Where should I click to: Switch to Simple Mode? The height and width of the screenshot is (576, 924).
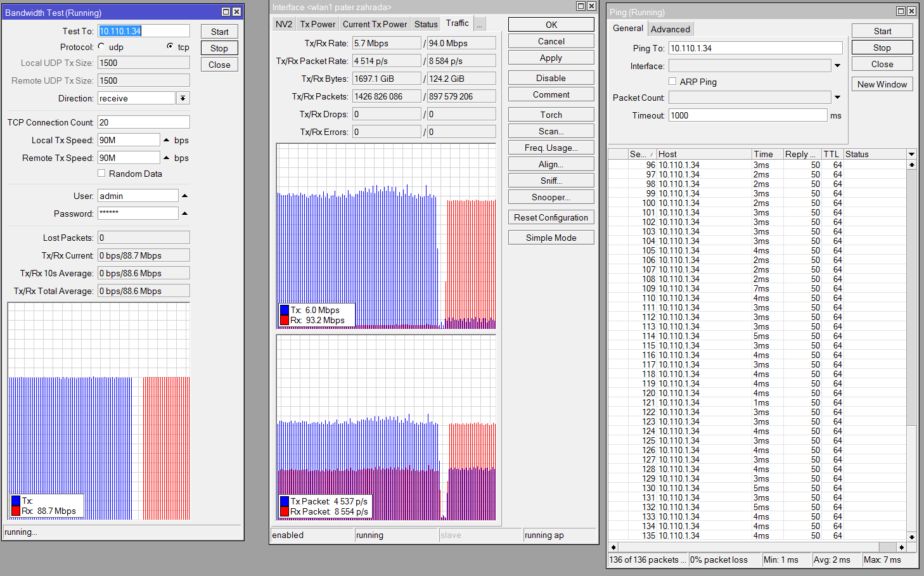coord(551,238)
